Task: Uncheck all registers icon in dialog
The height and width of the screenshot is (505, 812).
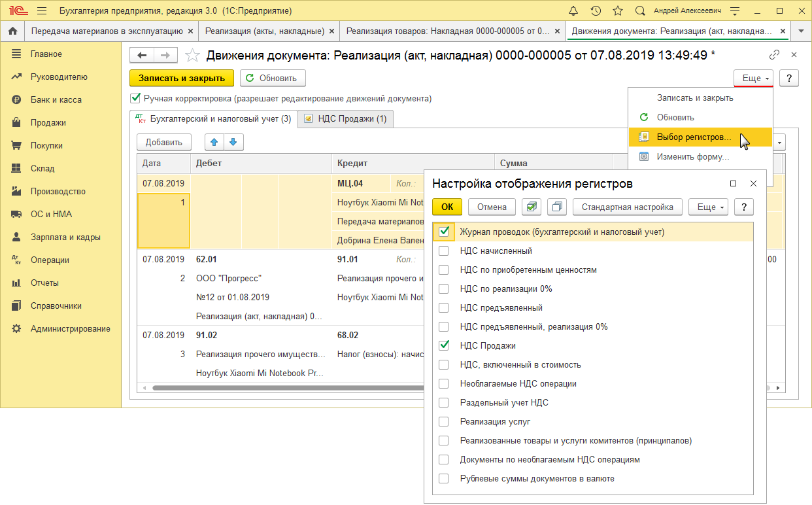Action: pyautogui.click(x=557, y=207)
